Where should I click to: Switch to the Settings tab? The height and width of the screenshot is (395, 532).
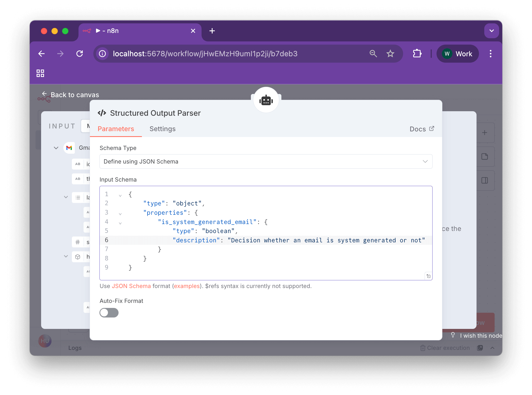click(162, 129)
